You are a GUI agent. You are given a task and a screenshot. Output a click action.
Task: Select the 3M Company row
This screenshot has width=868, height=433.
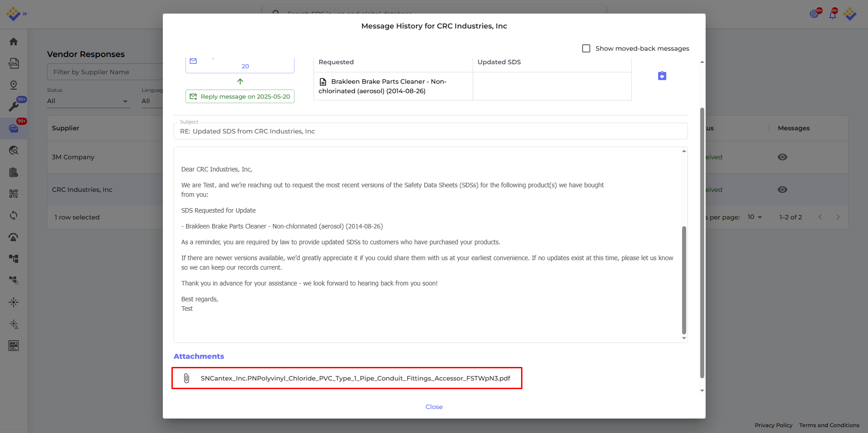coord(105,157)
